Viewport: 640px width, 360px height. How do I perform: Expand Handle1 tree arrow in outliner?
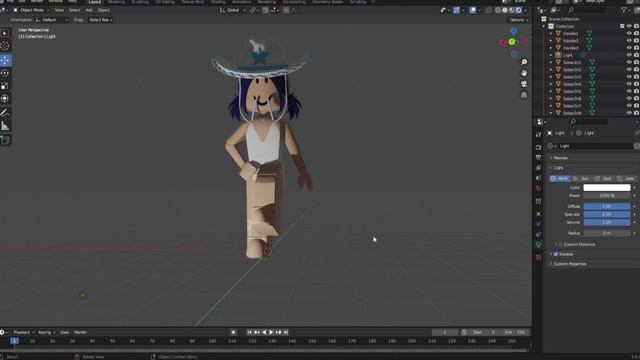click(551, 33)
